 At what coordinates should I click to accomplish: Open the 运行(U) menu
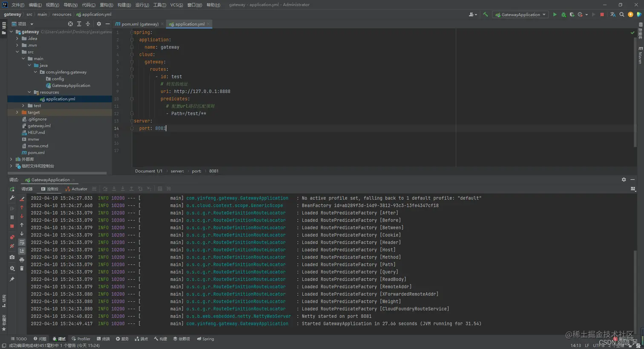click(142, 5)
